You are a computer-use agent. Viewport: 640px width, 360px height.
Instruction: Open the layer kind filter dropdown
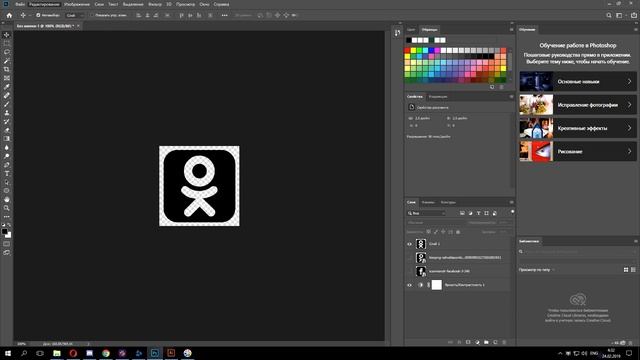point(427,213)
